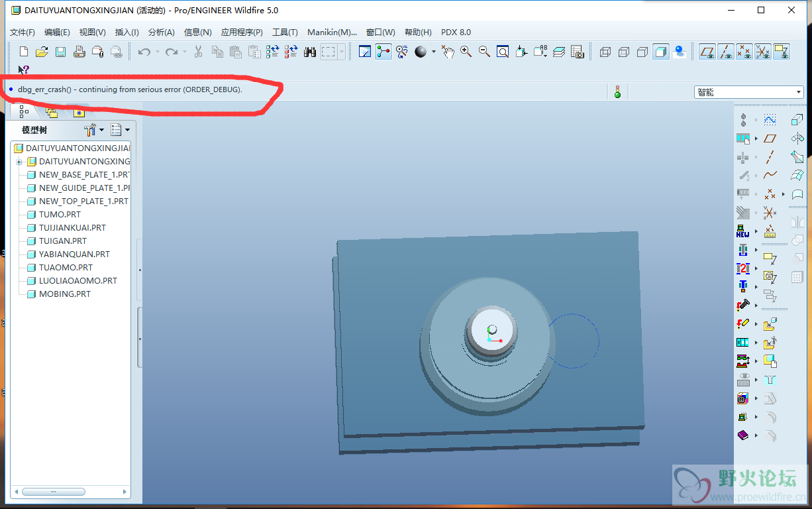Click the PDX purple book icon
Image resolution: width=812 pixels, height=509 pixels.
click(742, 435)
